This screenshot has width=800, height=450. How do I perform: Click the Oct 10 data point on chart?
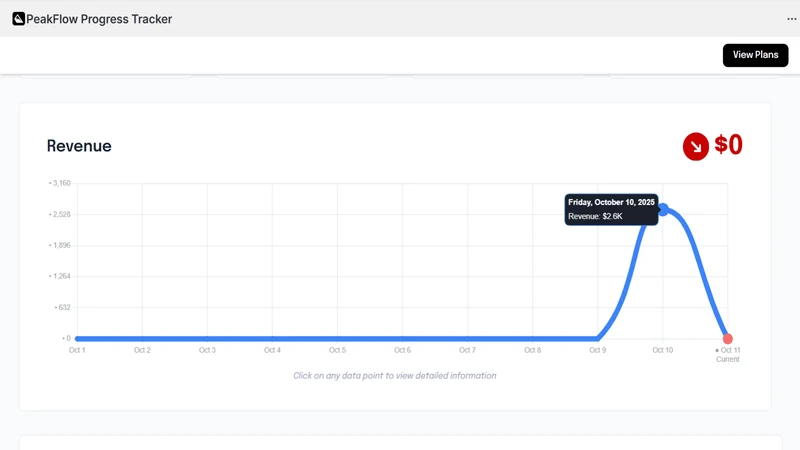pyautogui.click(x=663, y=209)
